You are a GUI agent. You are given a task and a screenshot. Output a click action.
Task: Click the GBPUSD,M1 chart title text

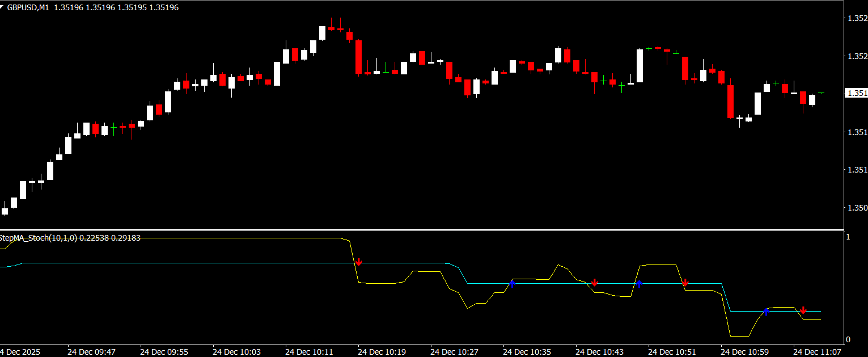coord(28,7)
